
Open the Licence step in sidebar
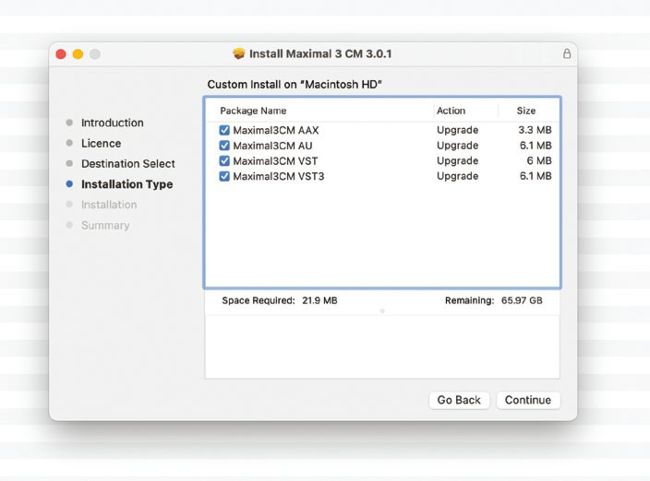tap(101, 143)
